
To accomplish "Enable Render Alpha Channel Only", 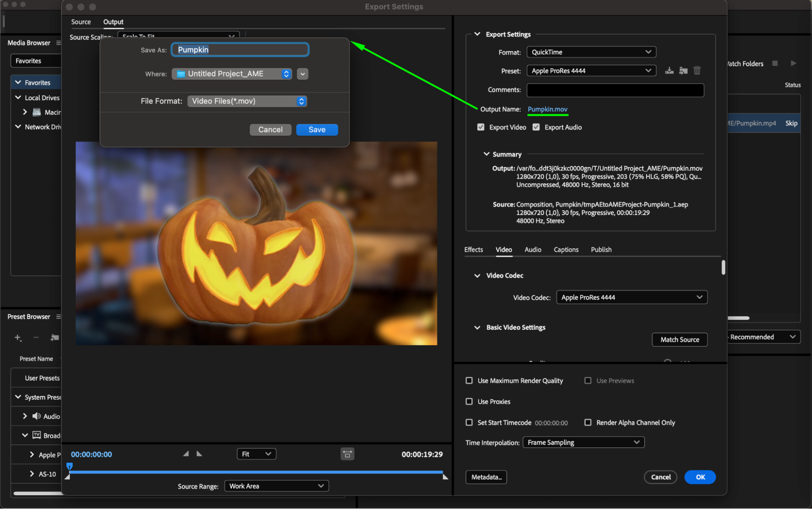I will tap(588, 422).
